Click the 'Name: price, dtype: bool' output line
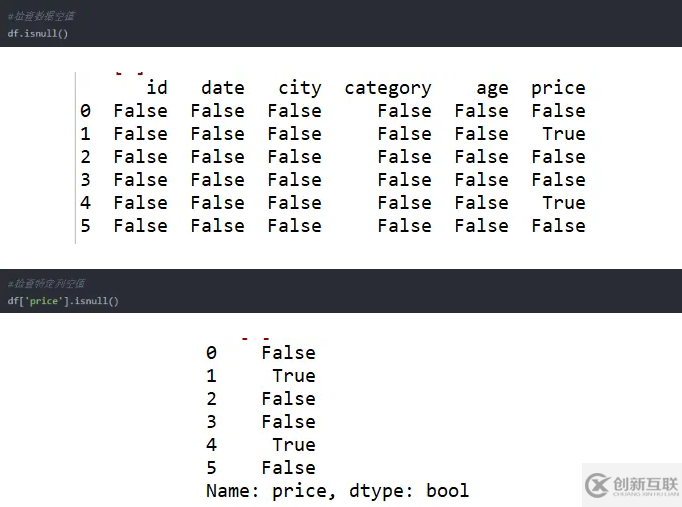Screen dimensions: 682x507 pyautogui.click(x=337, y=491)
